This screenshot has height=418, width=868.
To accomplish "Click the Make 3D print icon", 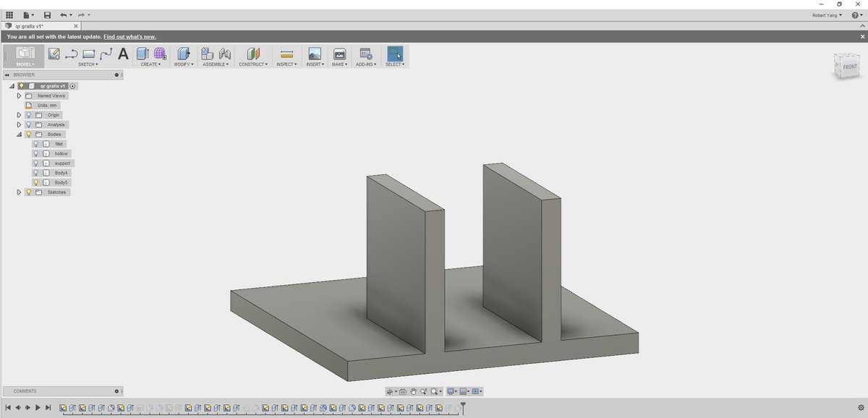I will pyautogui.click(x=339, y=54).
